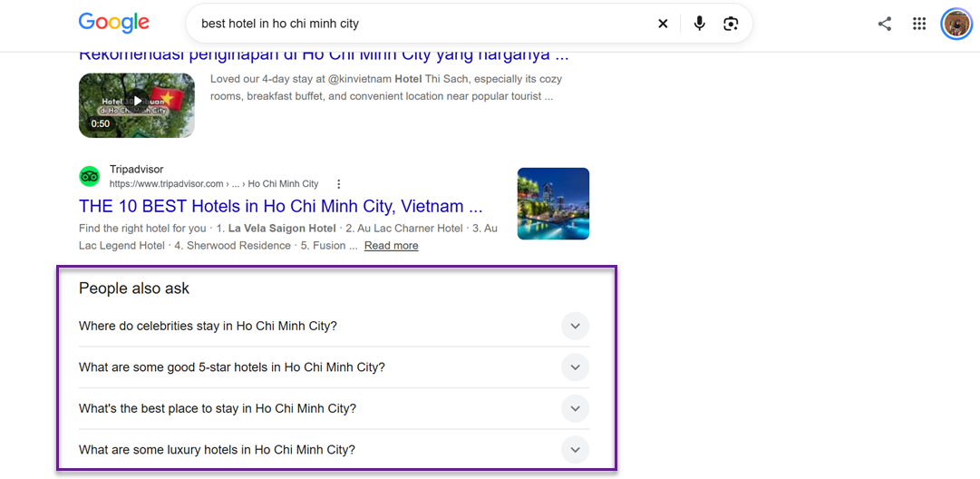Expand 'luxury hotels in Ho Chi Minh' chevron
The height and width of the screenshot is (479, 980).
pyautogui.click(x=575, y=450)
